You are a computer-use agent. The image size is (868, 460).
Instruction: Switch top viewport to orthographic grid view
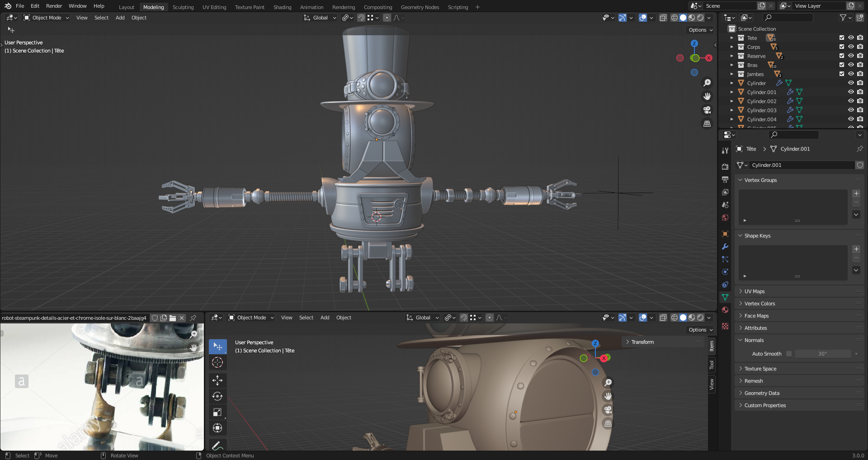[707, 123]
